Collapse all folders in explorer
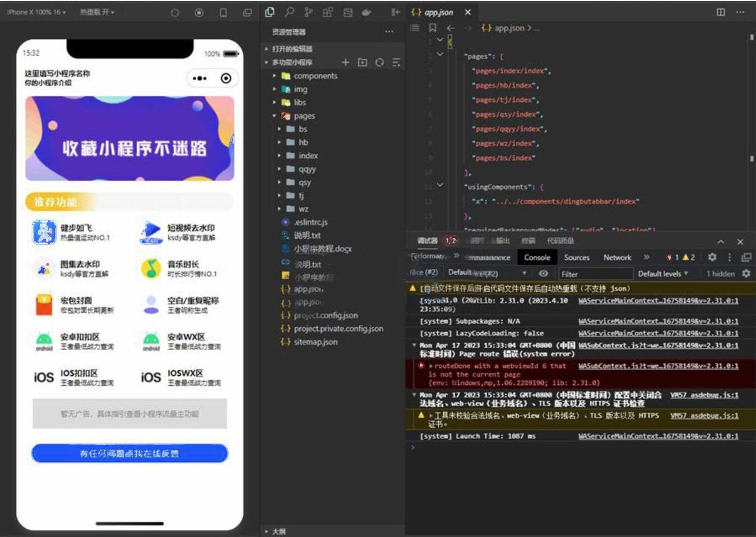Image resolution: width=756 pixels, height=537 pixels. click(396, 62)
